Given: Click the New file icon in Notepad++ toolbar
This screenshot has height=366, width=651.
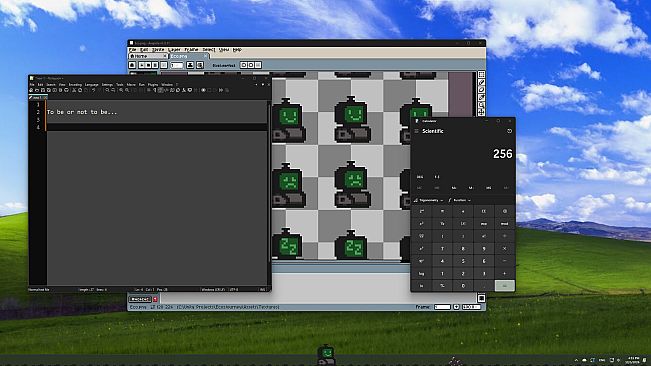Looking at the screenshot, I should coord(31,90).
